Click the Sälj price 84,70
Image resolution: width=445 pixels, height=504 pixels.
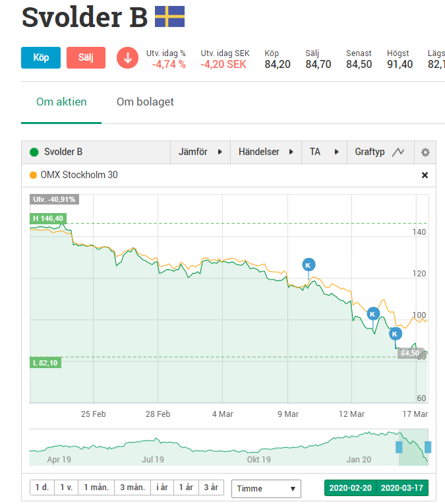click(x=318, y=64)
